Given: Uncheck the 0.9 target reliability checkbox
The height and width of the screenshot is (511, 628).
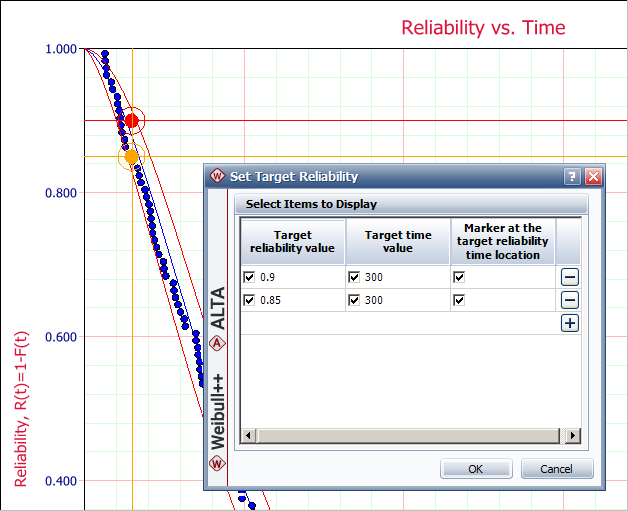Looking at the screenshot, I should point(250,277).
